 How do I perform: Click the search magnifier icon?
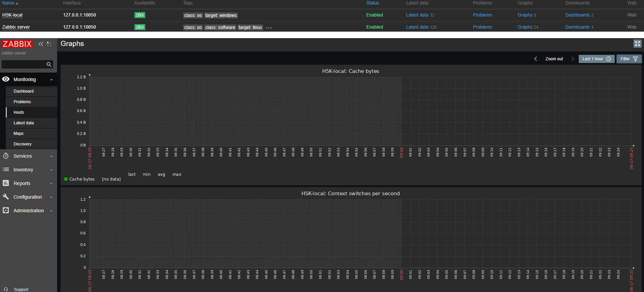49,65
